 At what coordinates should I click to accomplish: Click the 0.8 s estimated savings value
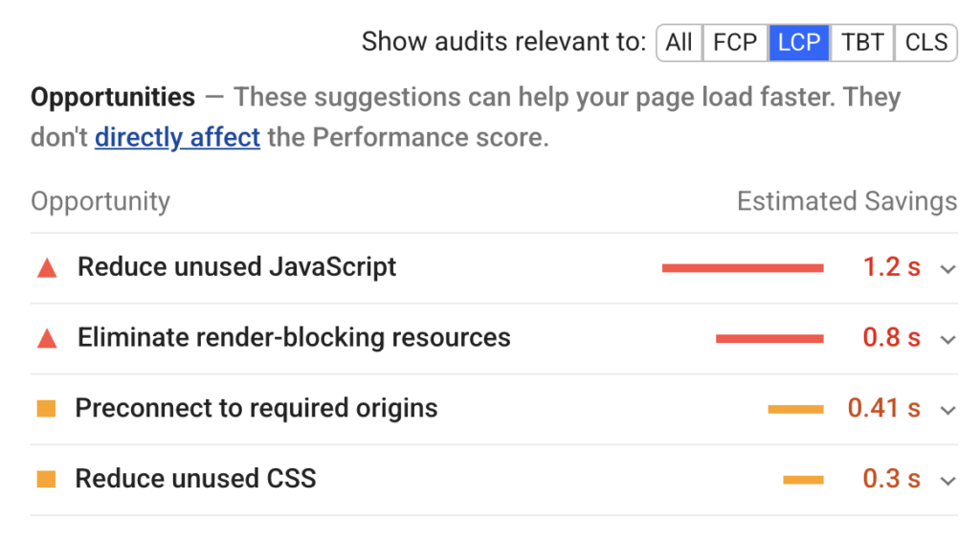tap(891, 338)
